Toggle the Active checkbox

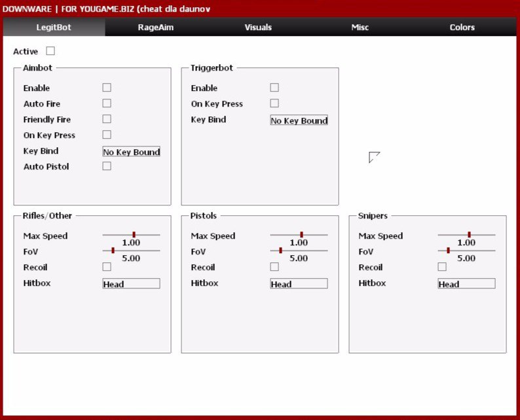[50, 51]
